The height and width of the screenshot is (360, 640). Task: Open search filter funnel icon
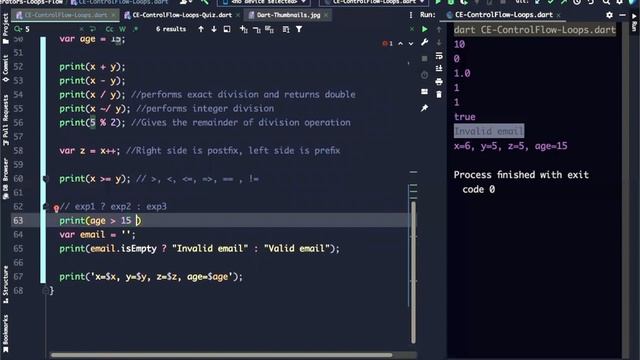coord(299,29)
